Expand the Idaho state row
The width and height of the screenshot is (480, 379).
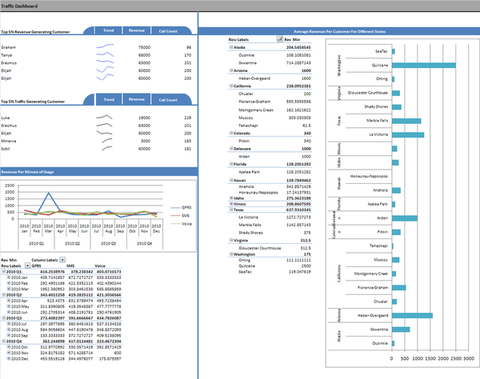[x=231, y=198]
